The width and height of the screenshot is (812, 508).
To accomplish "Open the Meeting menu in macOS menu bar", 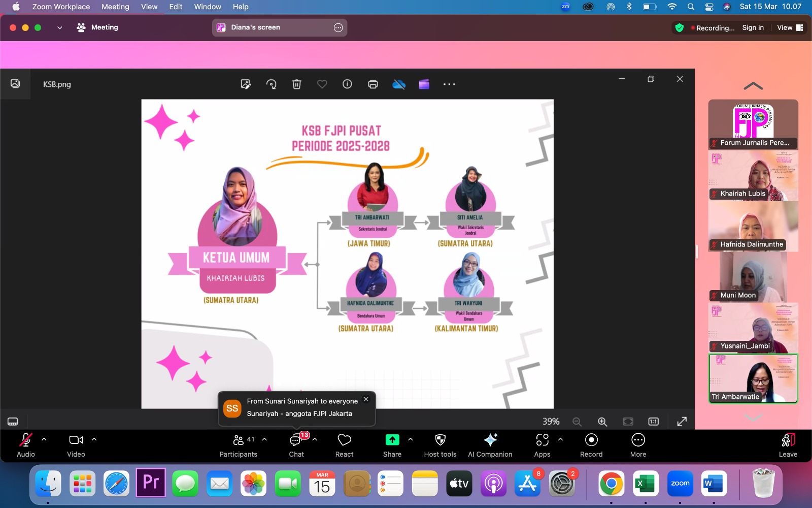I will (x=115, y=7).
